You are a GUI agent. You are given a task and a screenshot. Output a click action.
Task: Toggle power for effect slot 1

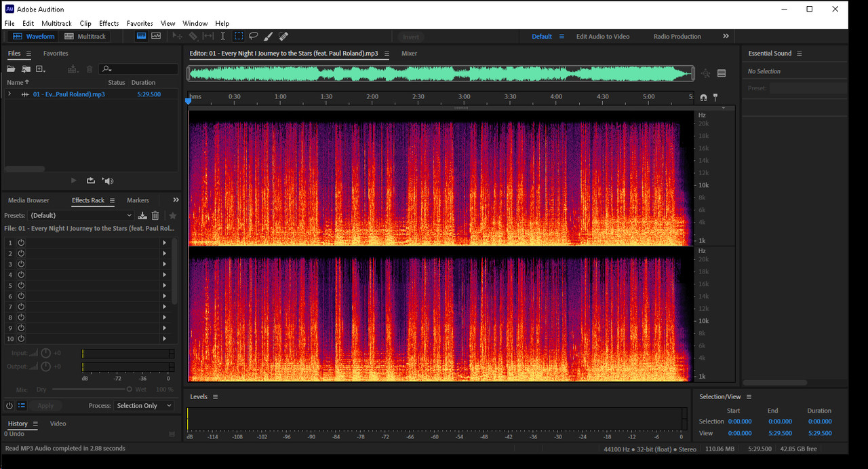(21, 242)
